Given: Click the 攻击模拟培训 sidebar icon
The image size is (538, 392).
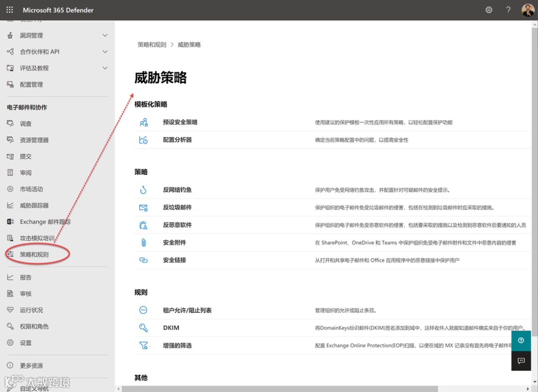Looking at the screenshot, I should (x=10, y=238).
